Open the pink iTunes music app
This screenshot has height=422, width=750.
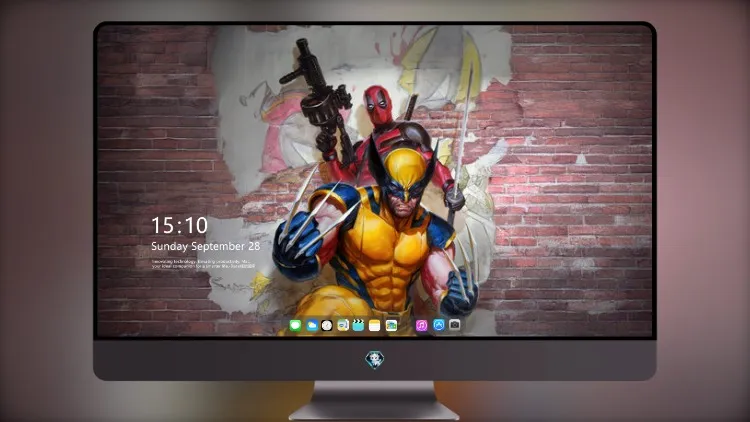tap(421, 326)
